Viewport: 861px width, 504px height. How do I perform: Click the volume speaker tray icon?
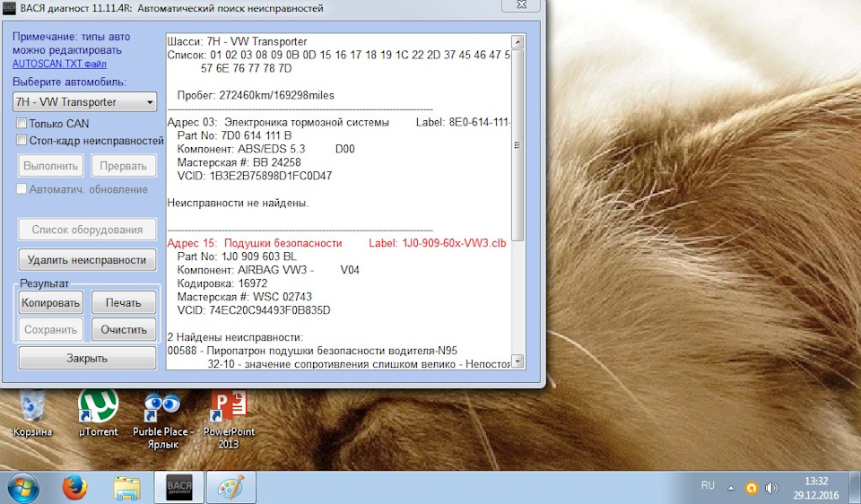[x=772, y=488]
